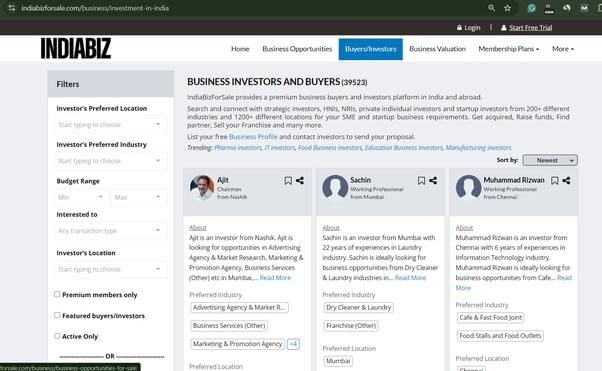The image size is (602, 371).
Task: Click the Login link
Action: point(472,28)
